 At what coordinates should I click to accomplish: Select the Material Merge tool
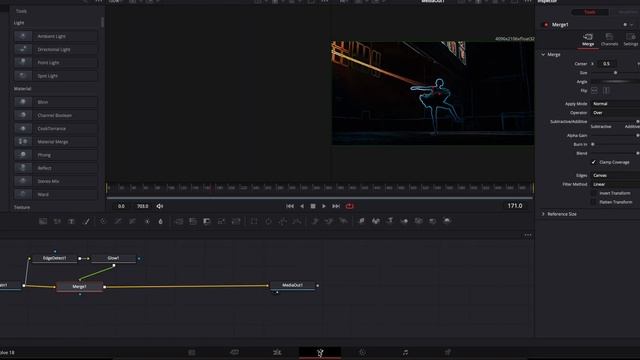pos(56,142)
